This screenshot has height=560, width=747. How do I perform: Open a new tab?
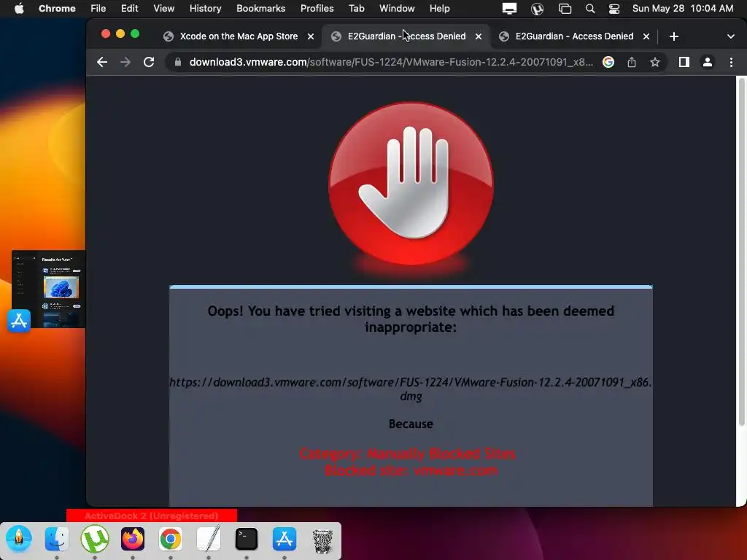tap(673, 36)
